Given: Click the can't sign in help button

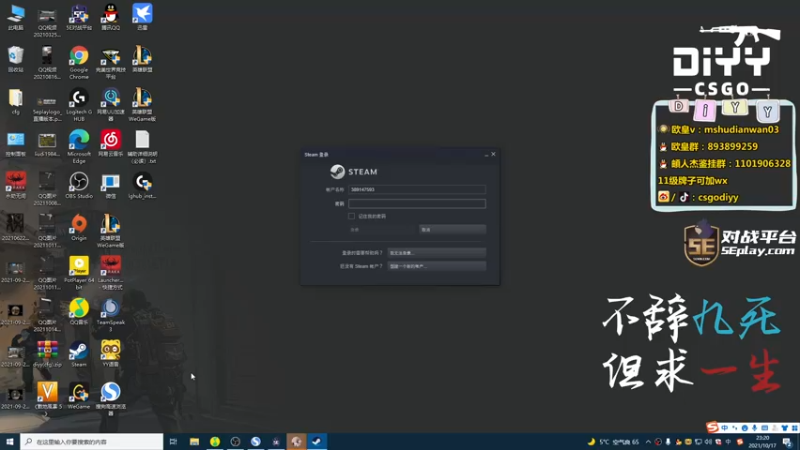Looking at the screenshot, I should pos(436,253).
